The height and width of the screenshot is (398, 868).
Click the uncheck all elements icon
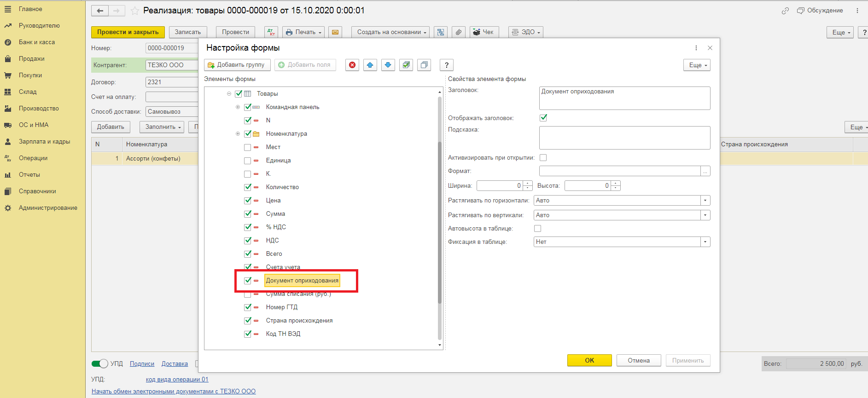(424, 65)
